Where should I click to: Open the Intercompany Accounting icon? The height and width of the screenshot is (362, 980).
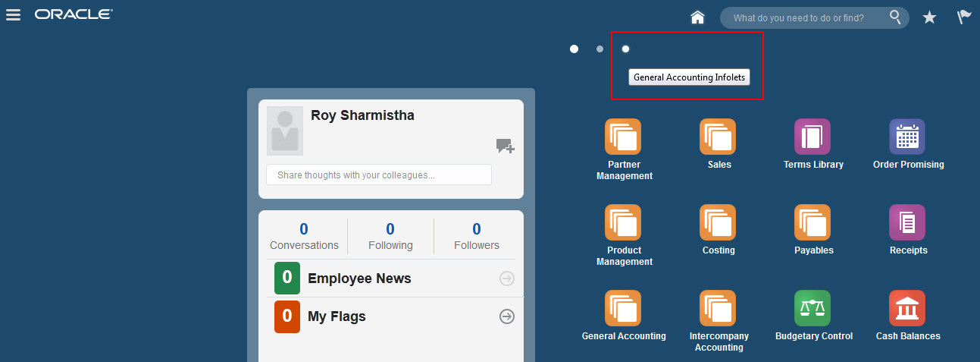tap(718, 309)
